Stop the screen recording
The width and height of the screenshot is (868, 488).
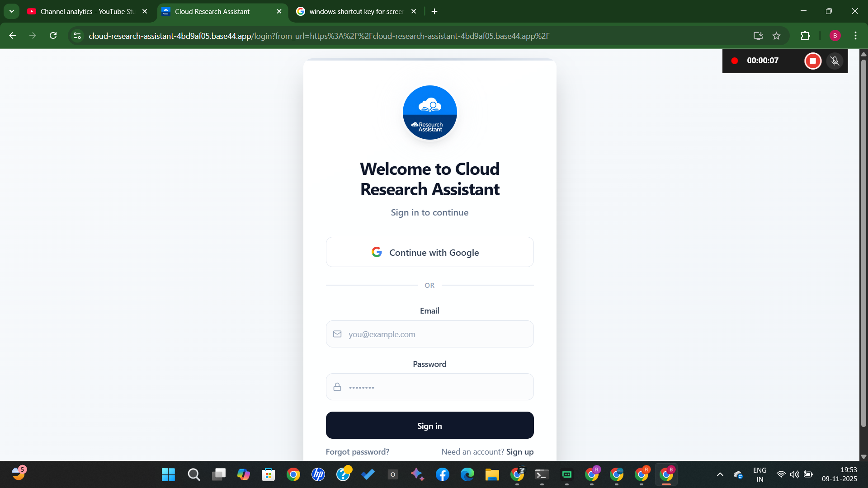click(x=812, y=61)
